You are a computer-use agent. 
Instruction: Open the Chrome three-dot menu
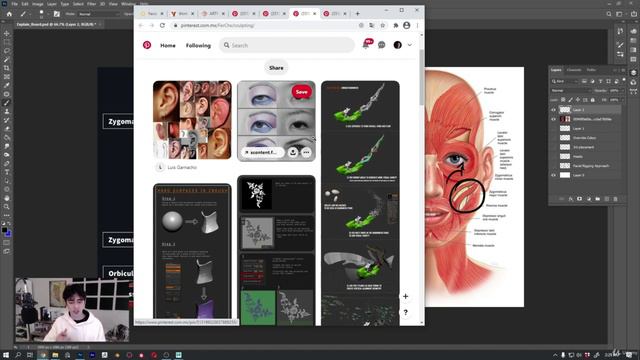click(x=417, y=25)
